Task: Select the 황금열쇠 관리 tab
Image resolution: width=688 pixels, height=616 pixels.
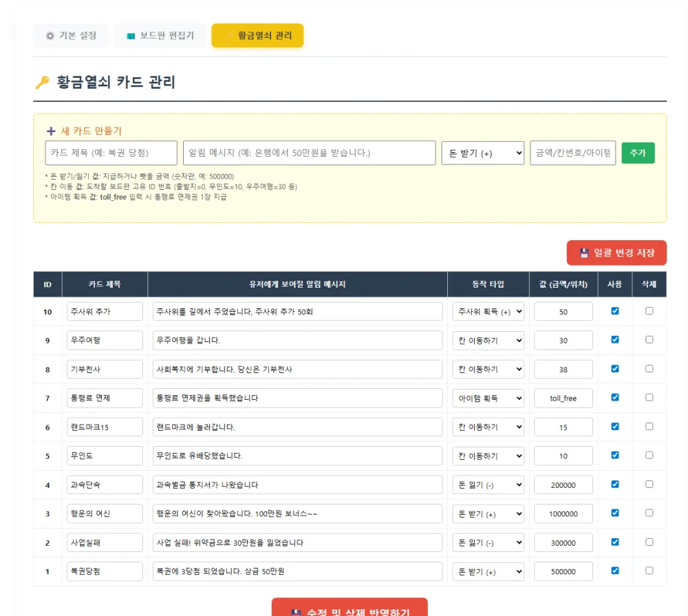Action: pos(257,36)
